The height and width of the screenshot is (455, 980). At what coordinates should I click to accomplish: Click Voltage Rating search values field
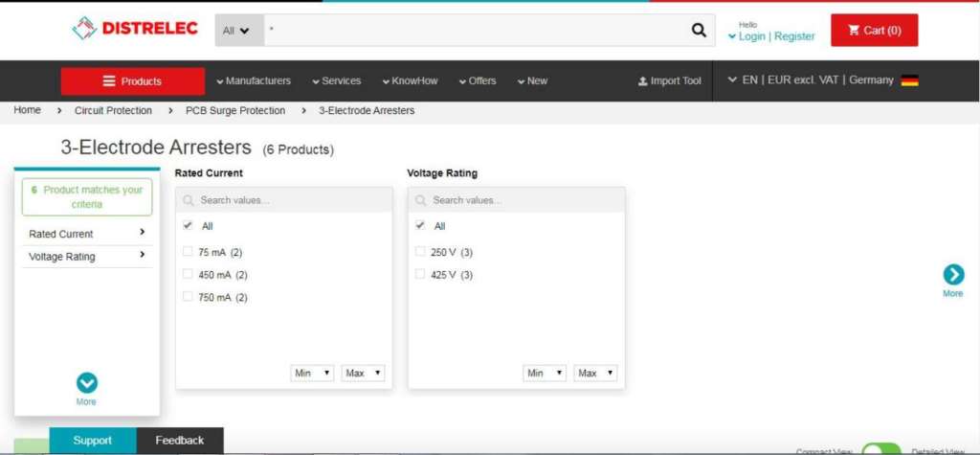(516, 200)
